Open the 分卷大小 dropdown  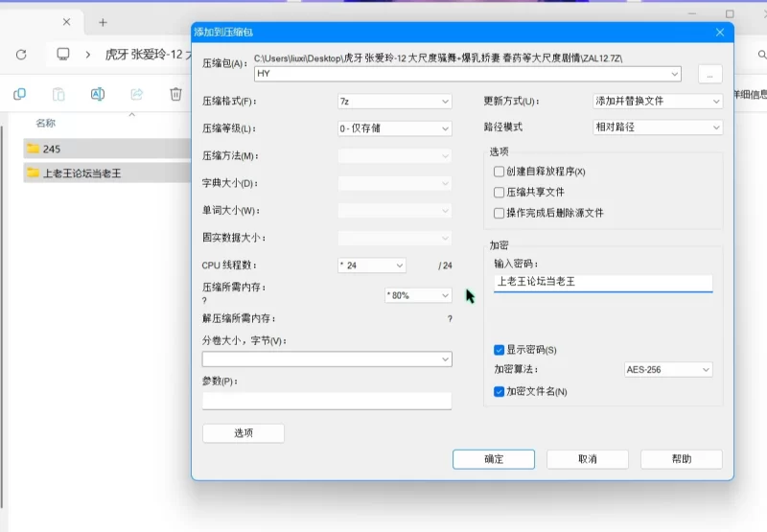coord(327,359)
